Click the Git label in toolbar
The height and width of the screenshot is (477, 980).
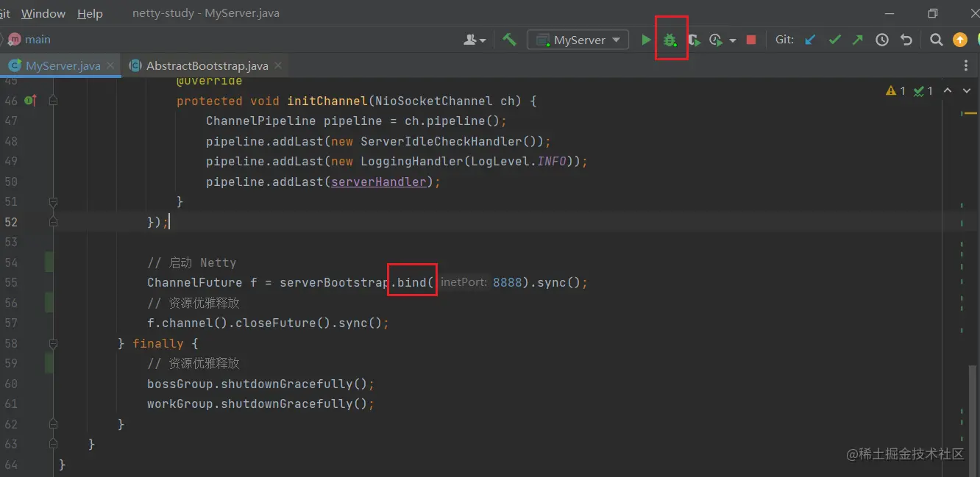[784, 40]
